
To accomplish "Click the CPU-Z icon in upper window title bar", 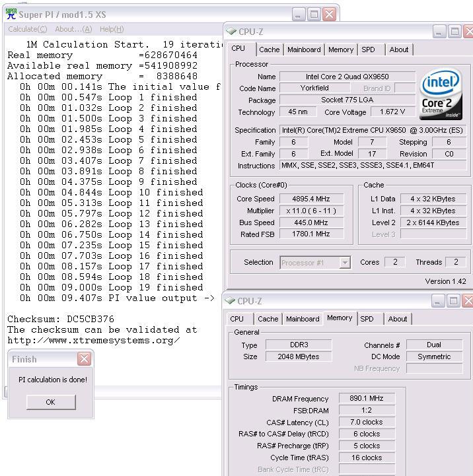I will 231,31.
